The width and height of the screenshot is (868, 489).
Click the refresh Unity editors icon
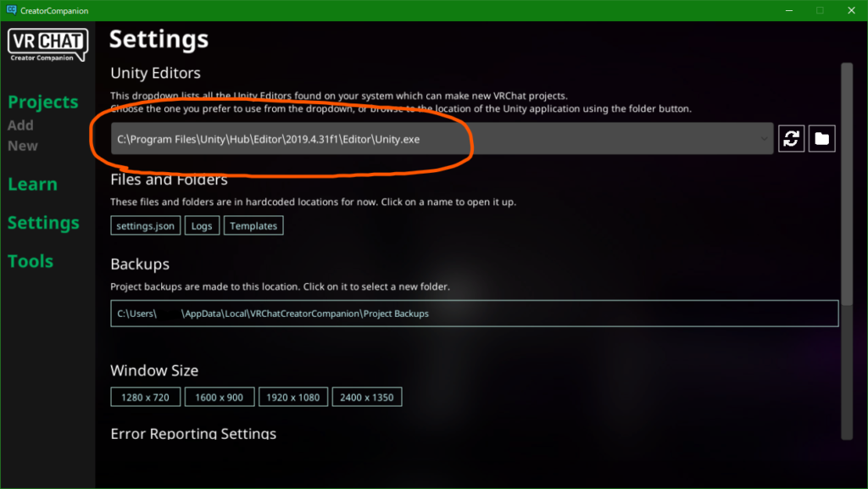click(x=791, y=138)
